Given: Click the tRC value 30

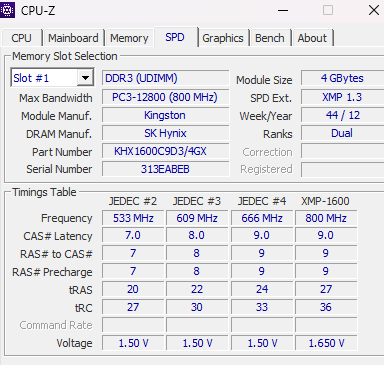Looking at the screenshot, I should (x=197, y=307).
